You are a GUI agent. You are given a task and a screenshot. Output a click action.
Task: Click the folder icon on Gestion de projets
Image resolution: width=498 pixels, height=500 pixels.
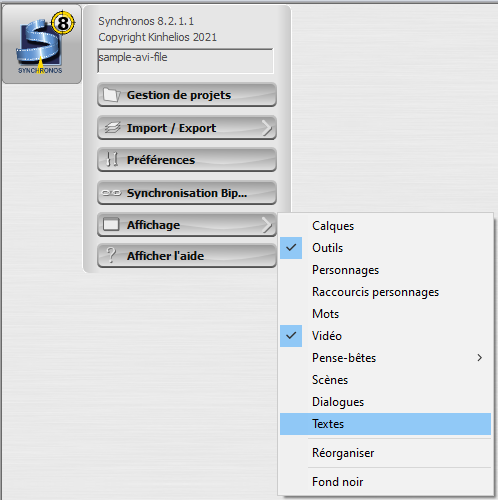click(111, 95)
